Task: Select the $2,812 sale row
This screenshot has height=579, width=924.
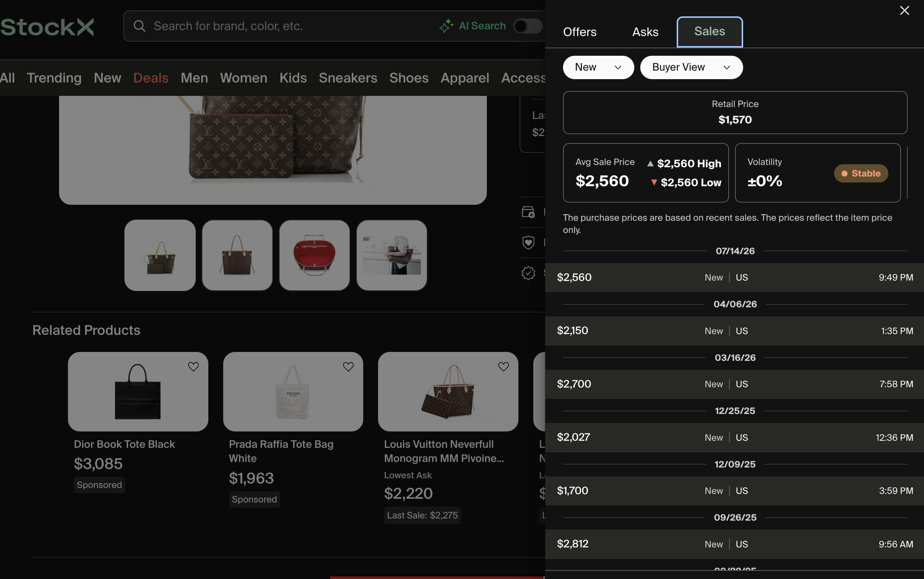Action: (x=735, y=544)
